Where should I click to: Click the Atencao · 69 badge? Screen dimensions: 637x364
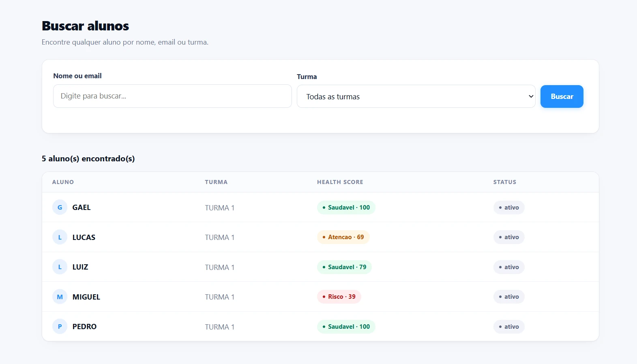click(x=343, y=237)
